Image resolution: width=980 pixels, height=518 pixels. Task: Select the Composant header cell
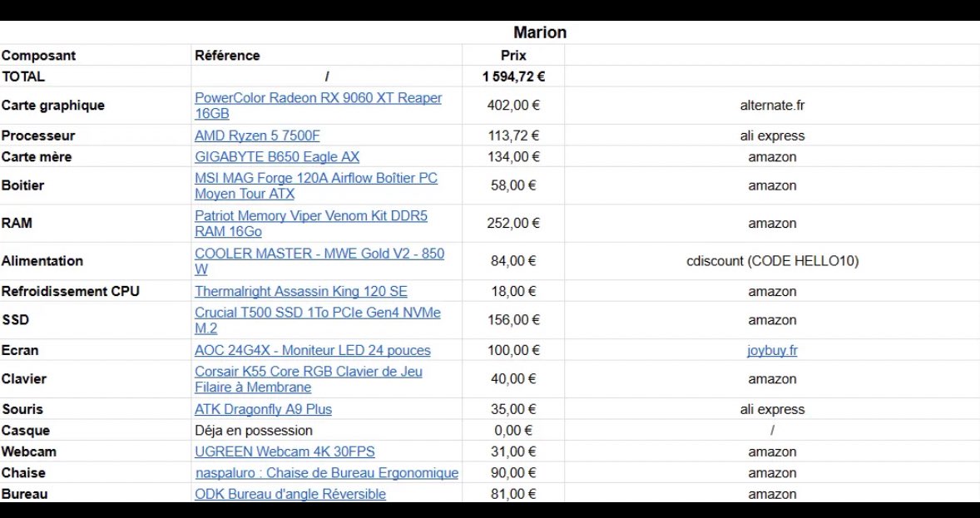click(95, 55)
